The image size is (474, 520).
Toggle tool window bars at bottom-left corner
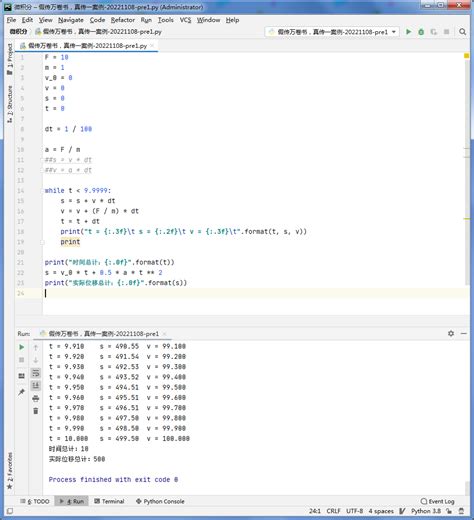[x=10, y=511]
